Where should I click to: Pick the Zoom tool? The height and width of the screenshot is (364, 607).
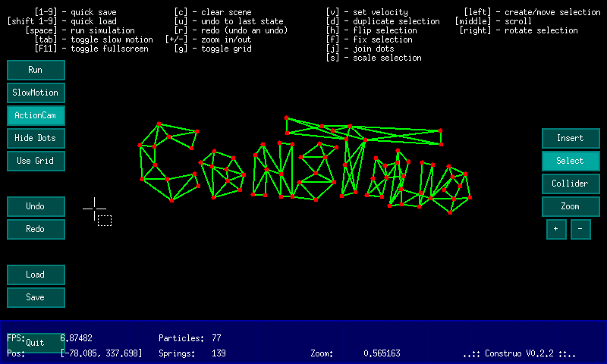click(x=571, y=206)
